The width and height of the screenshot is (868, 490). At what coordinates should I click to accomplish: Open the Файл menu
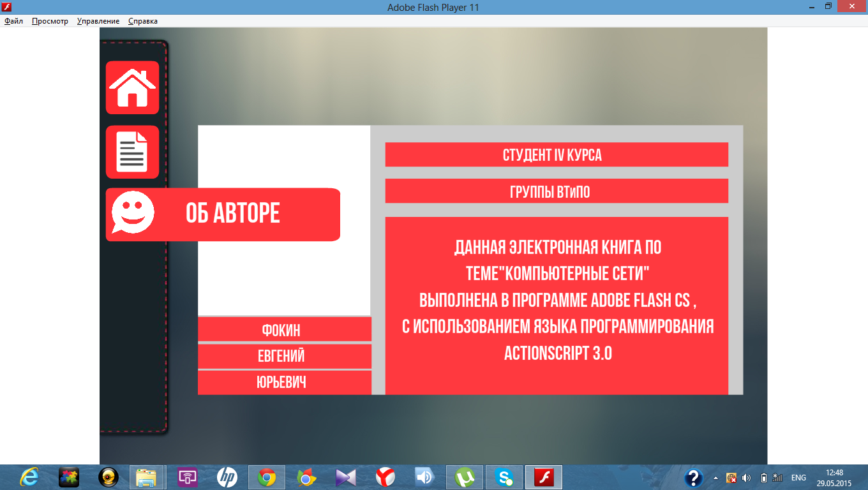13,21
